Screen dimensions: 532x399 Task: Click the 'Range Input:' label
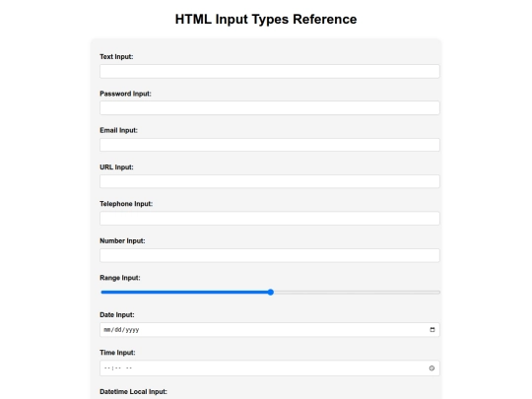(120, 278)
